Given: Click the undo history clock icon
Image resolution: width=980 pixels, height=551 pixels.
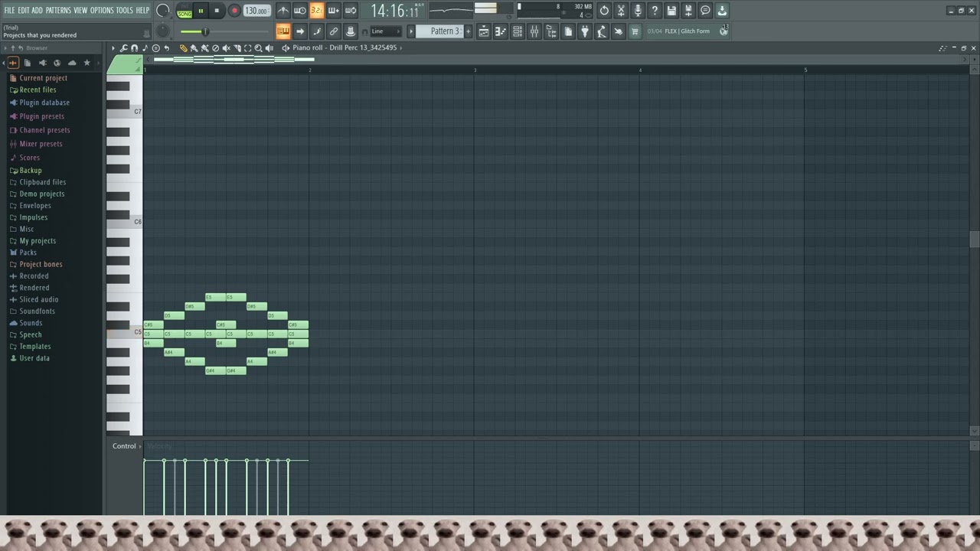Looking at the screenshot, I should [x=604, y=11].
